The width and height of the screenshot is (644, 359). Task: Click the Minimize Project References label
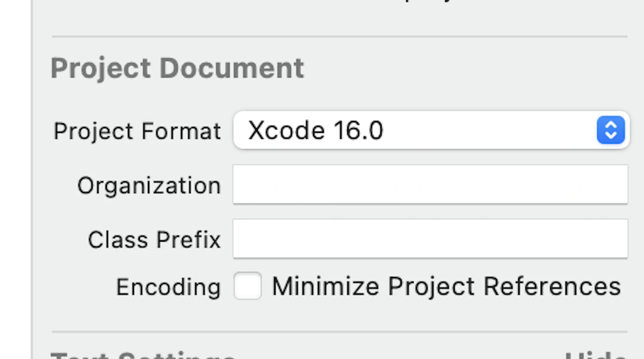446,286
